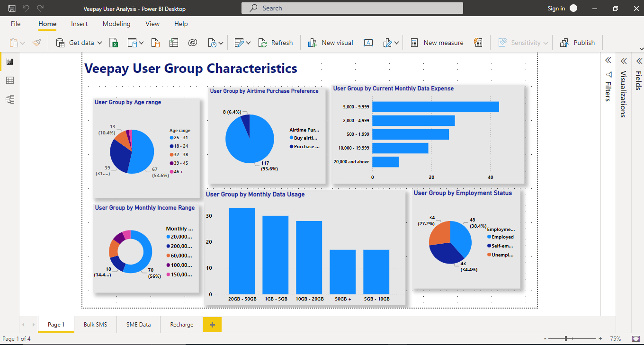Select the Format painter brush icon
This screenshot has width=644, height=345.
click(37, 43)
